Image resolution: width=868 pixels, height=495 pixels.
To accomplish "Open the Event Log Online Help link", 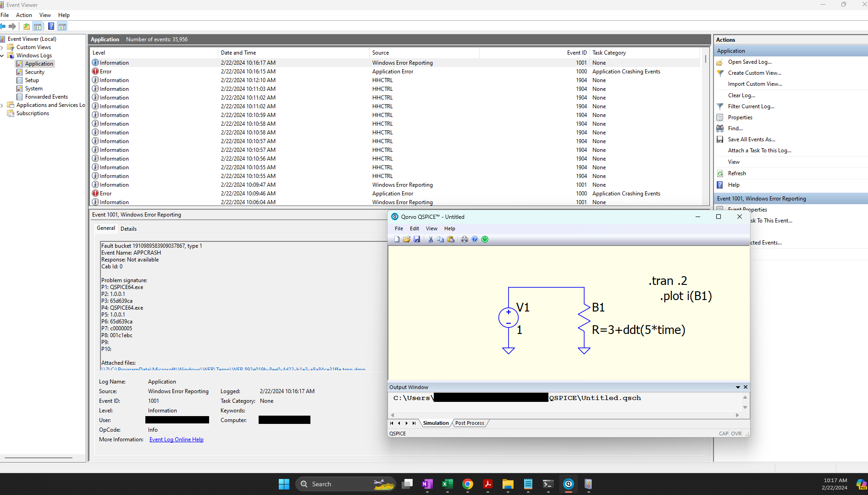I will point(176,439).
